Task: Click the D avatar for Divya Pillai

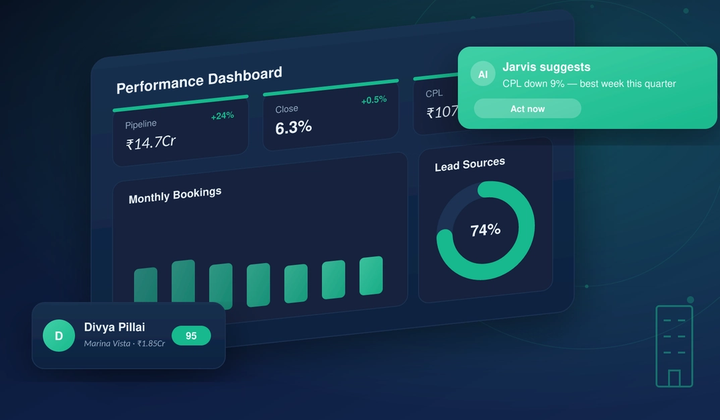Action: coord(59,336)
